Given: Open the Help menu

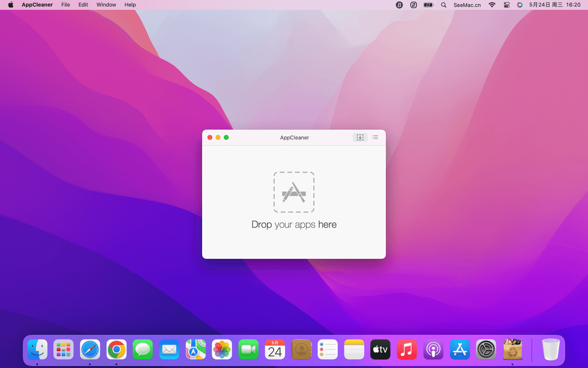Looking at the screenshot, I should point(130,5).
